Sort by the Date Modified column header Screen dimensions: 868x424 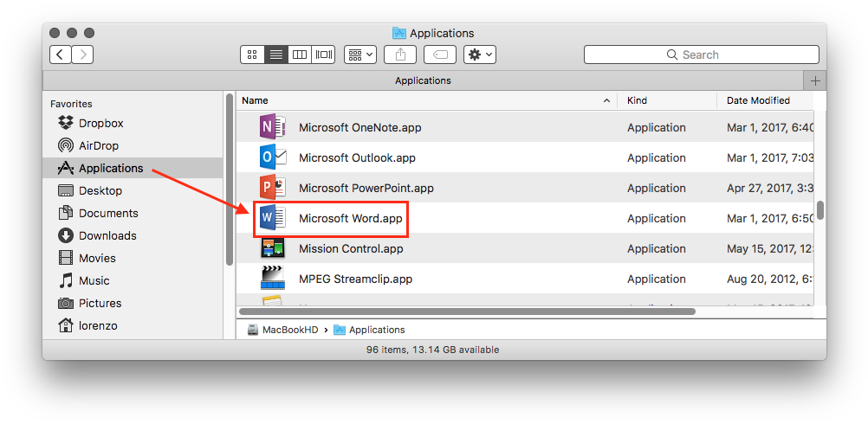765,100
